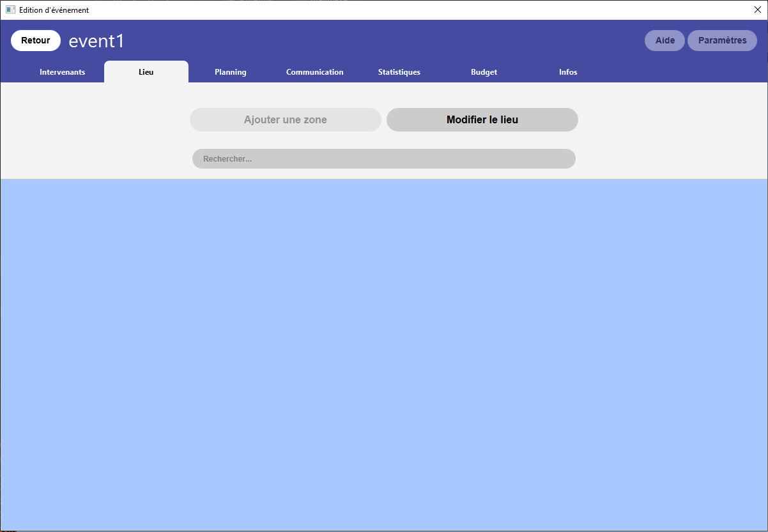Open the Planning tab
This screenshot has height=532, width=768.
(x=231, y=72)
